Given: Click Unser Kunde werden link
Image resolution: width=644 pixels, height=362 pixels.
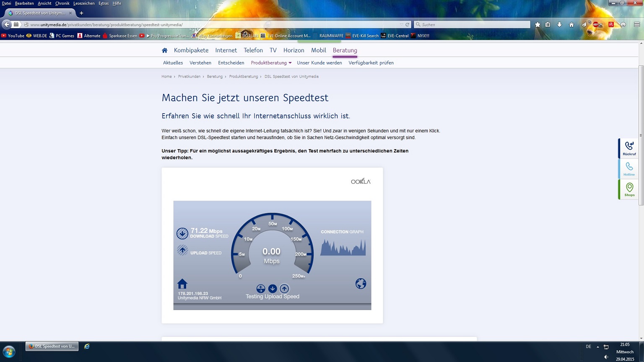Looking at the screenshot, I should (x=319, y=63).
